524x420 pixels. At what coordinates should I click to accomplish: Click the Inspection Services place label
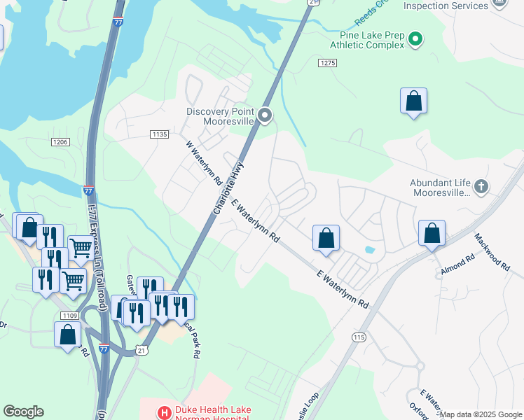tap(446, 6)
